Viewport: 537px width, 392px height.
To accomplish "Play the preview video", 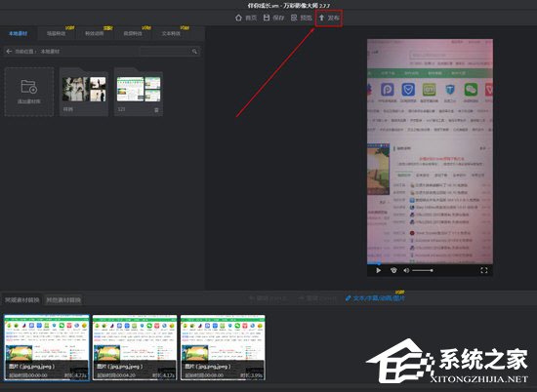I will pos(379,270).
